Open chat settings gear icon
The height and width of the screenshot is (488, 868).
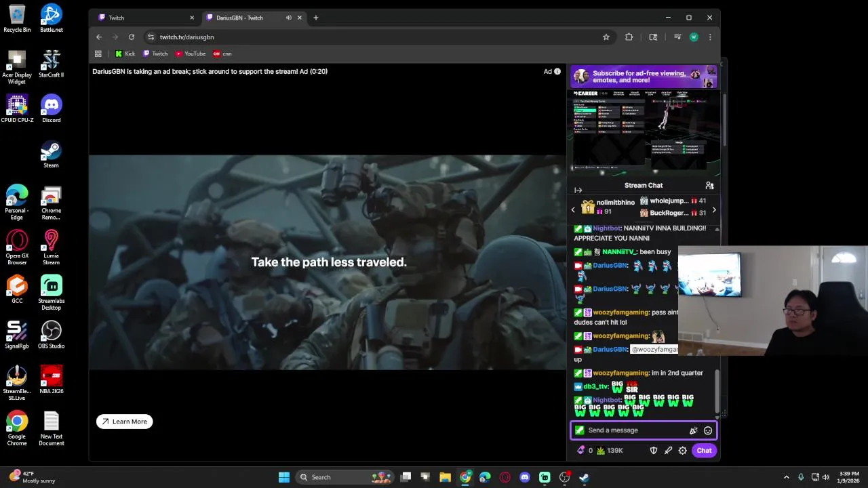683,450
